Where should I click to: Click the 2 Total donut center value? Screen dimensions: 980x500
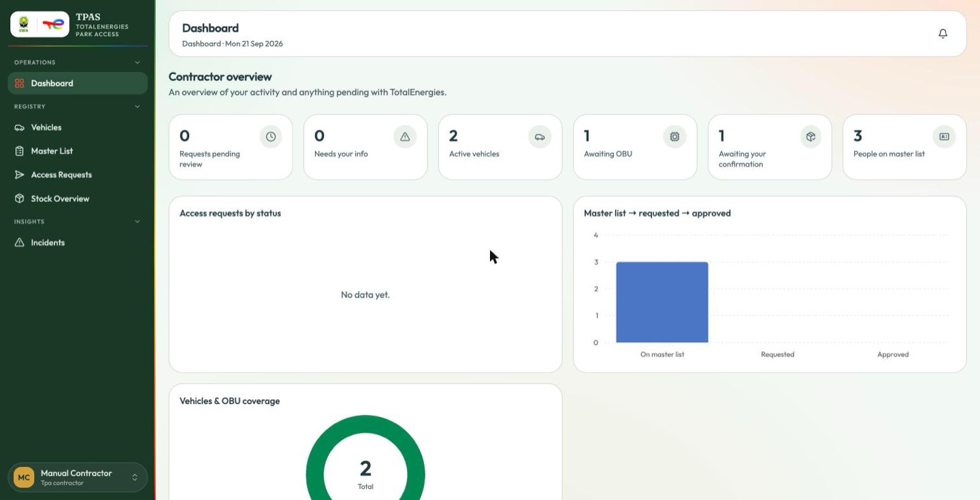pos(365,468)
